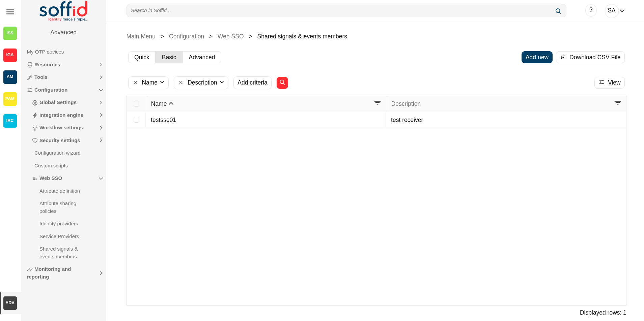Click the Add criteria button
The width and height of the screenshot is (644, 321).
252,83
